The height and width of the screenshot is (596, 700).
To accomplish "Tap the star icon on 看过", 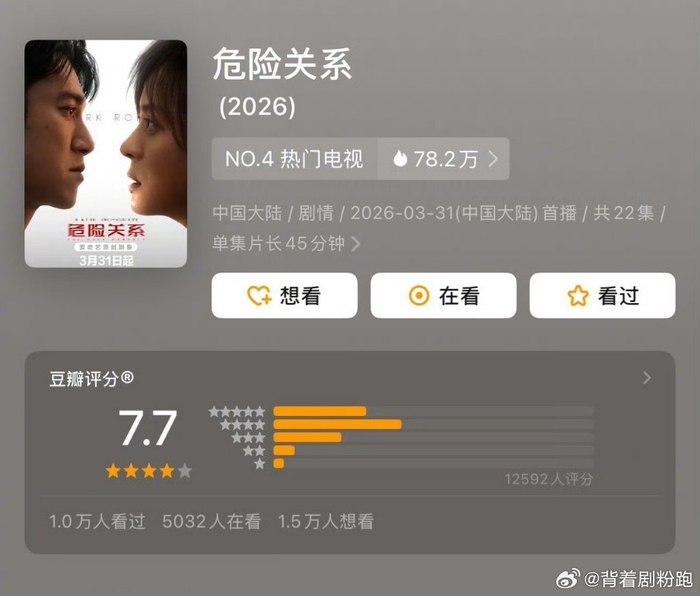I will [x=578, y=296].
